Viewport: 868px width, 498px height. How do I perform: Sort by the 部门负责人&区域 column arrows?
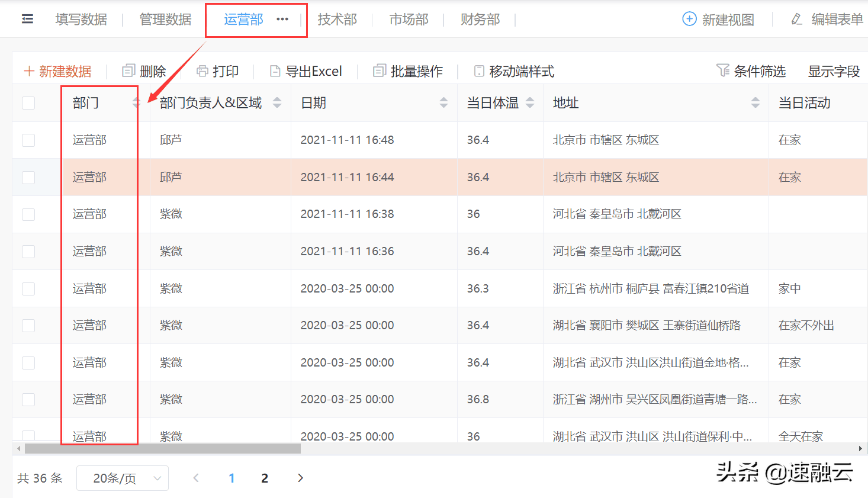277,102
